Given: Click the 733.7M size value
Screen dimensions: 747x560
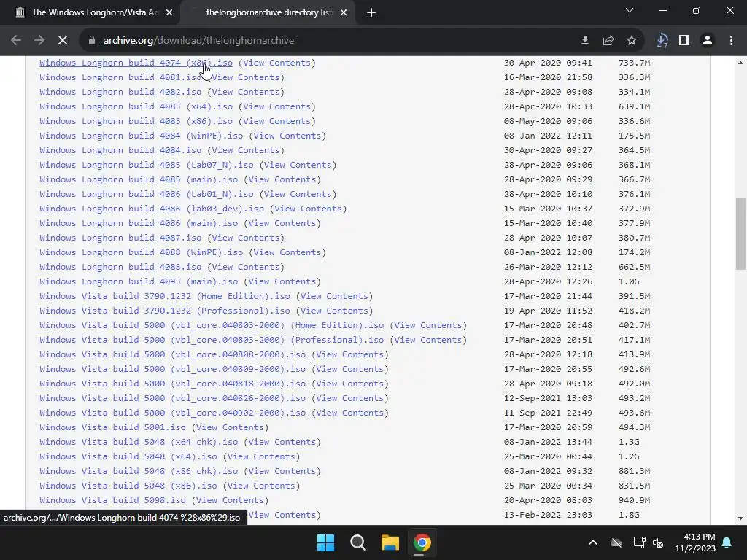Looking at the screenshot, I should [634, 63].
